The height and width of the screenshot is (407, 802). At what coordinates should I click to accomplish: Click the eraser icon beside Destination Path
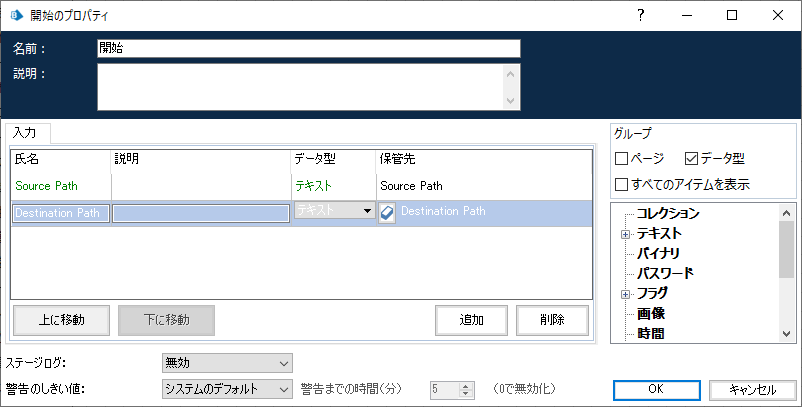click(387, 213)
